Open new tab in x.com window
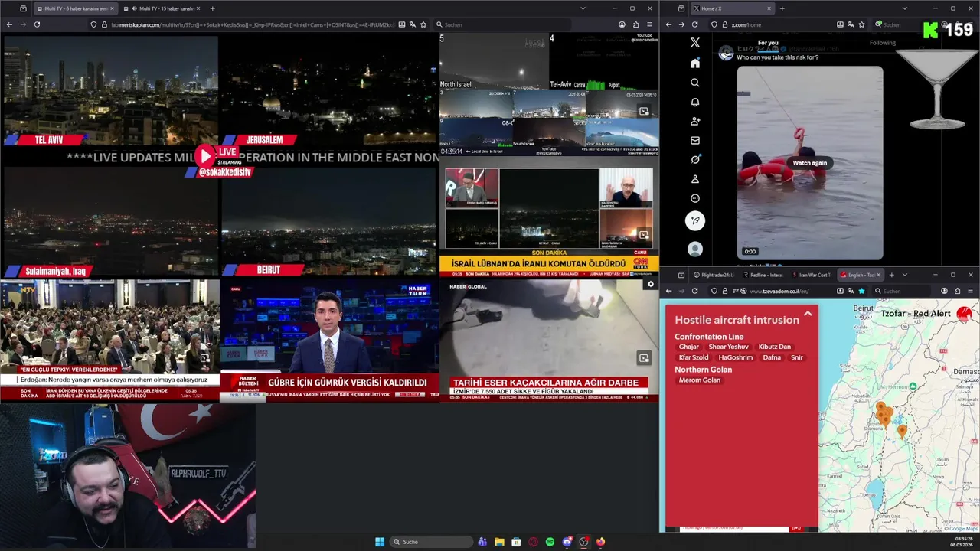 pos(782,8)
